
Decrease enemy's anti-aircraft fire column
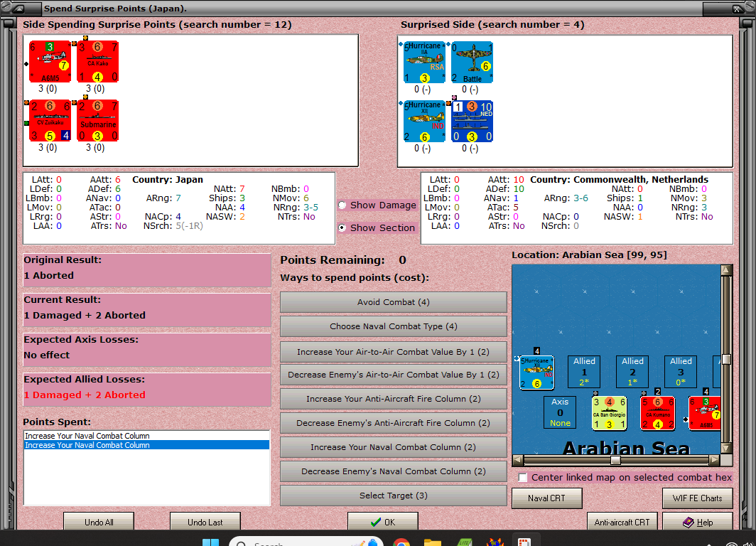click(394, 423)
